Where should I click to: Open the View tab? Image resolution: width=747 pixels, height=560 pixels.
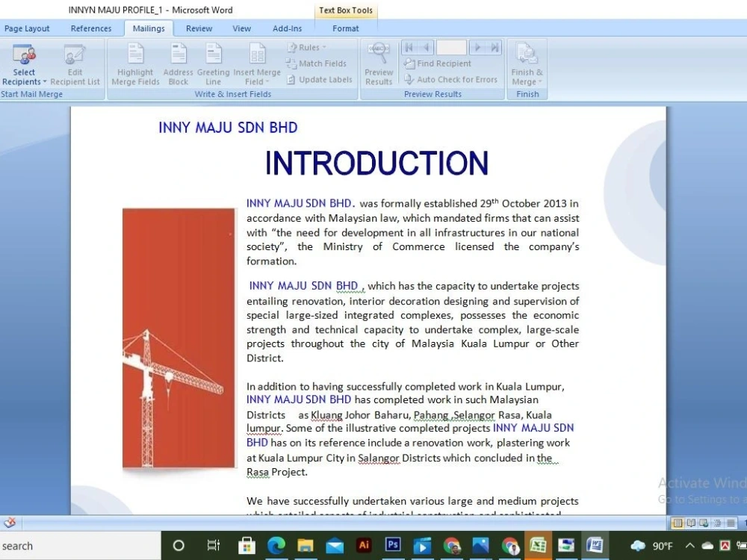pos(241,28)
